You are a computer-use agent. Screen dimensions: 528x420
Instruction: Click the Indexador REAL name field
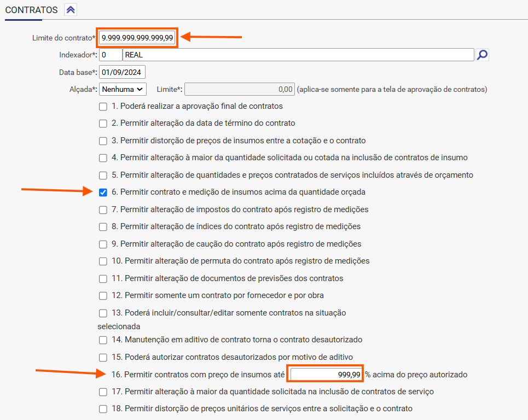click(x=298, y=55)
